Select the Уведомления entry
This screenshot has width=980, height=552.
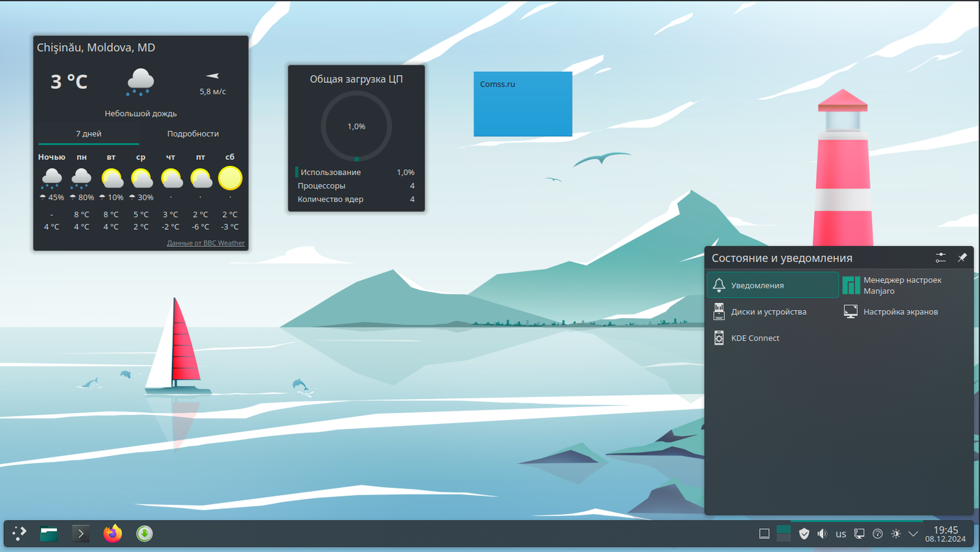click(773, 285)
